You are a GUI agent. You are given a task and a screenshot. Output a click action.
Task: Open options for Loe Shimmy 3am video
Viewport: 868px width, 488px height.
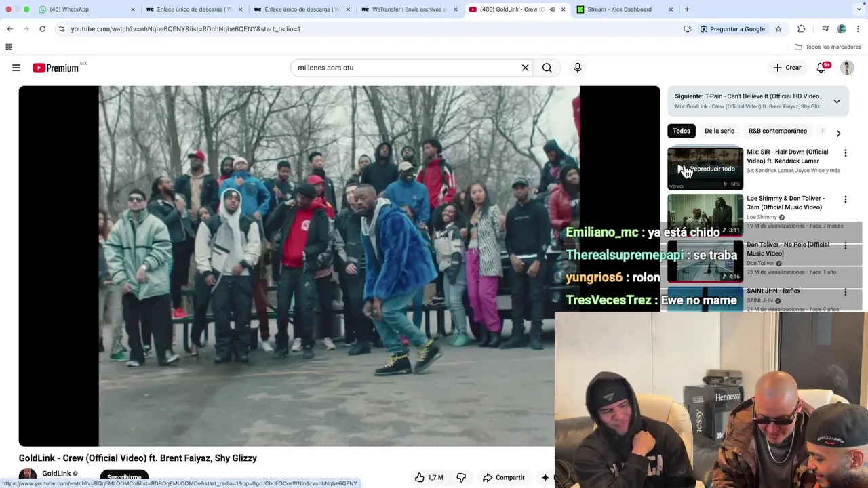[845, 199]
